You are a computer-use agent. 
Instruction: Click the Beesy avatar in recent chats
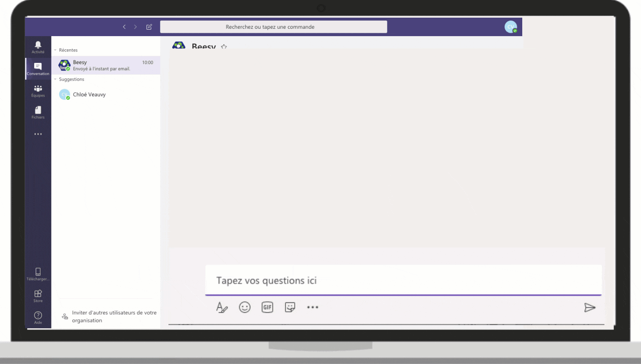coord(65,65)
